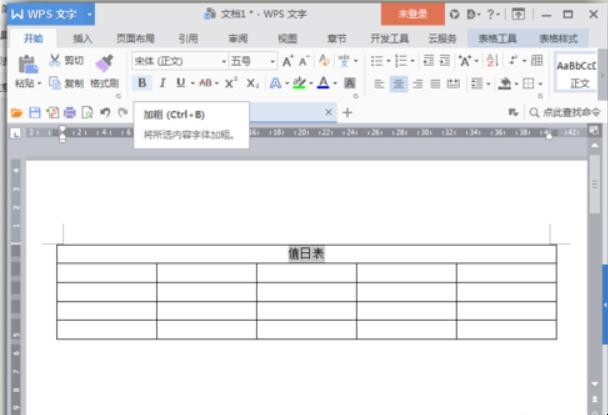
Task: Undo the last action
Action: point(105,113)
